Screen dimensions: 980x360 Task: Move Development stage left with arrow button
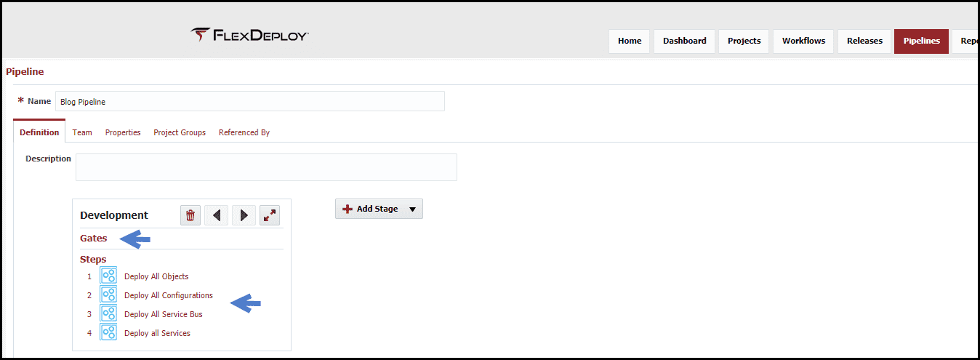pos(217,215)
